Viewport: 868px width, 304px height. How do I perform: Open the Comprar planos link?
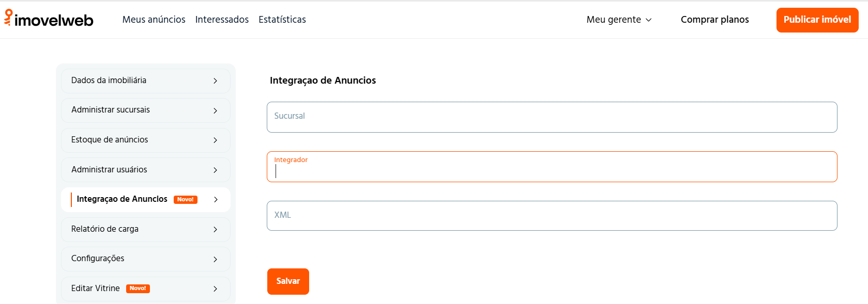pos(714,20)
